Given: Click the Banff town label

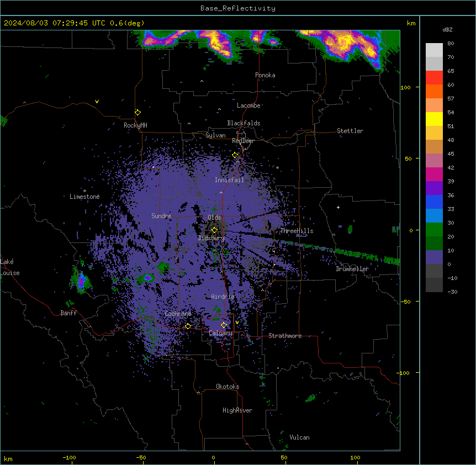Looking at the screenshot, I should tap(68, 313).
